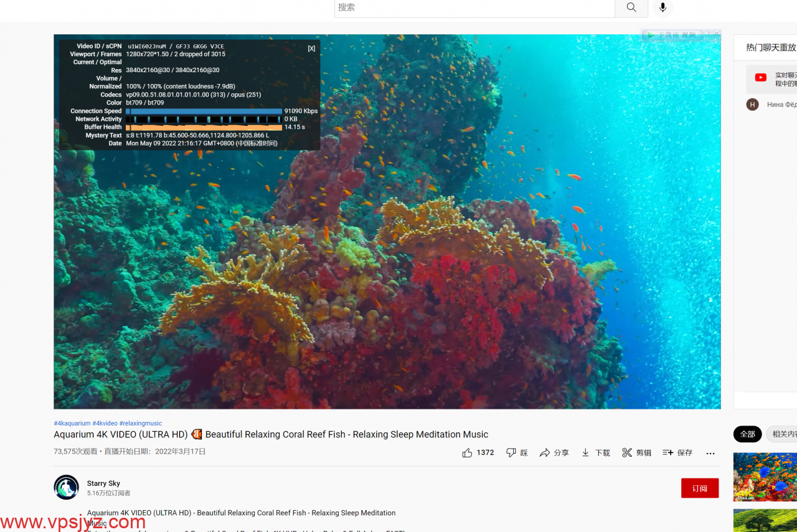Start voice search with the microphone icon
The height and width of the screenshot is (532, 797).
pos(663,7)
